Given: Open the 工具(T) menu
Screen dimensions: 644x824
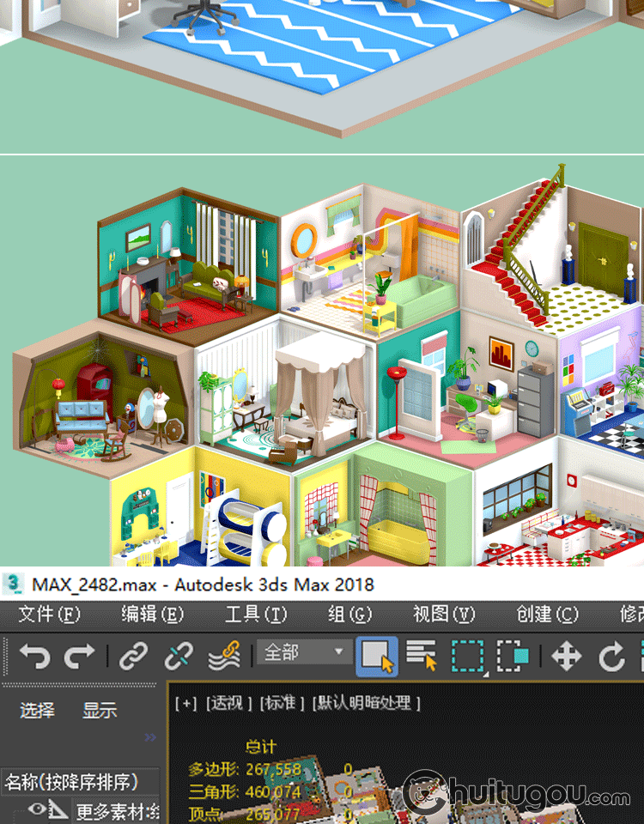Looking at the screenshot, I should [x=255, y=614].
